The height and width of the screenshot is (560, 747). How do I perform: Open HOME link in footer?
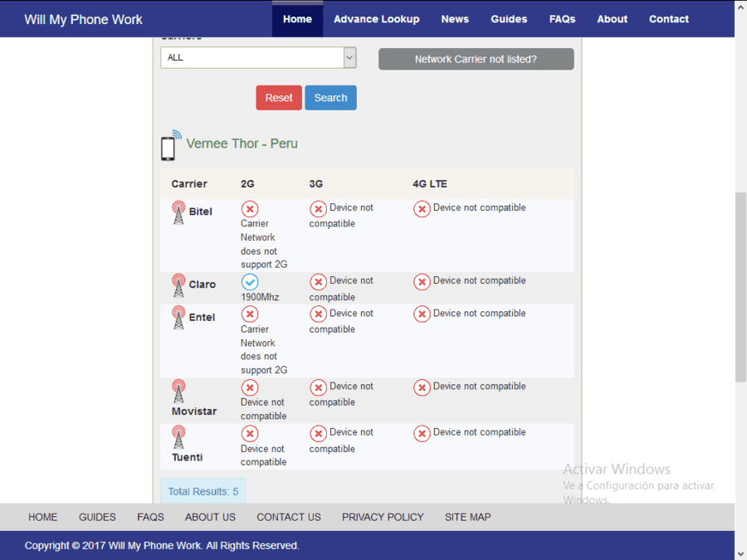(x=43, y=517)
